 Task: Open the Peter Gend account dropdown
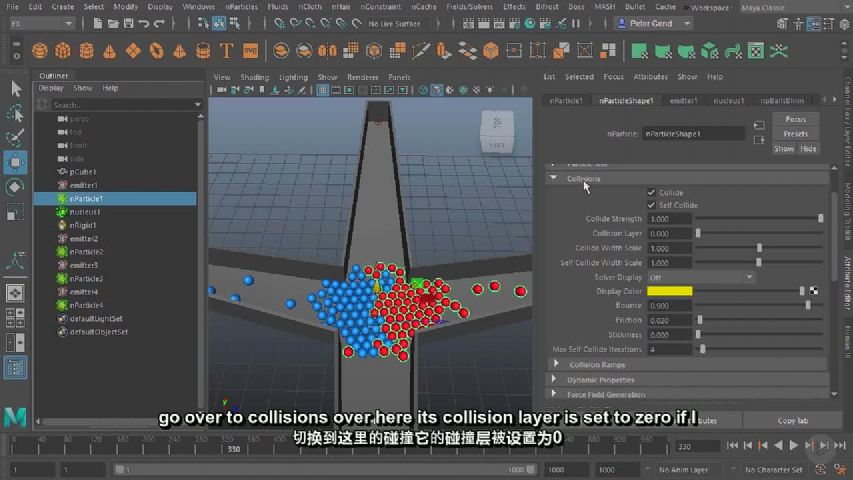(654, 23)
